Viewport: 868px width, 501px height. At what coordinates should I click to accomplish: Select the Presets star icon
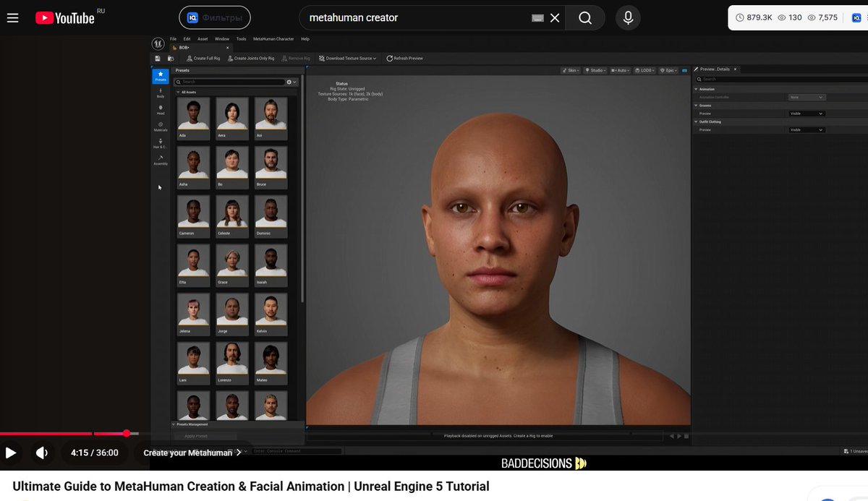coord(161,75)
